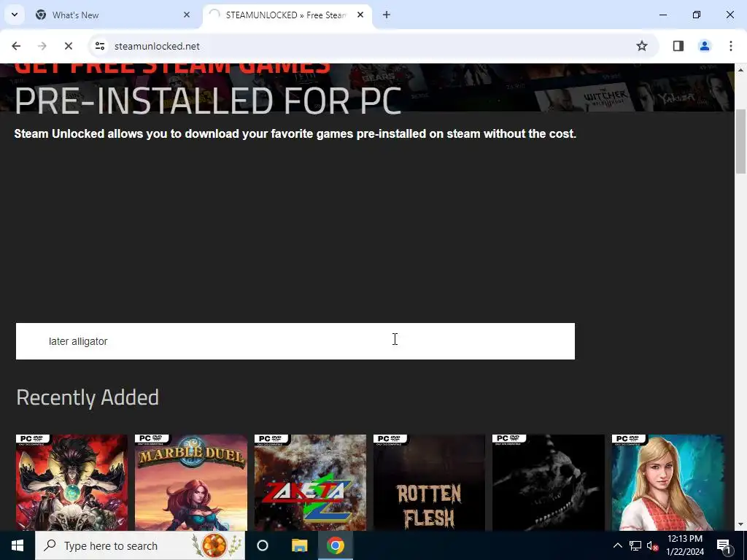Expand the tab search dropdown arrow
The image size is (747, 560).
click(x=15, y=15)
